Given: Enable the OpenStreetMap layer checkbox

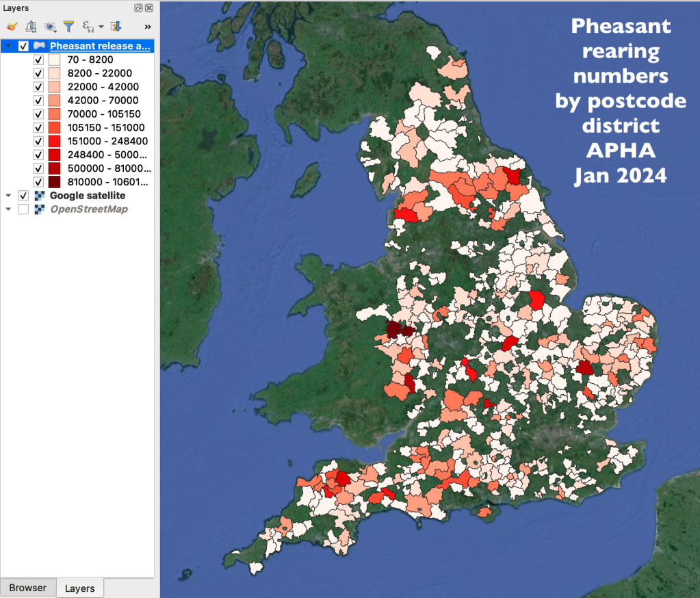Looking at the screenshot, I should click(24, 209).
